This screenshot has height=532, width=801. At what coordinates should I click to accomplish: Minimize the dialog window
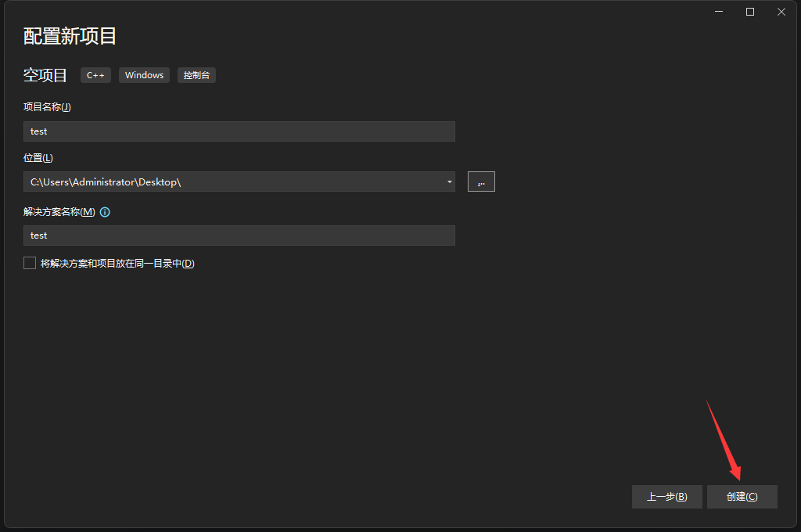719,12
